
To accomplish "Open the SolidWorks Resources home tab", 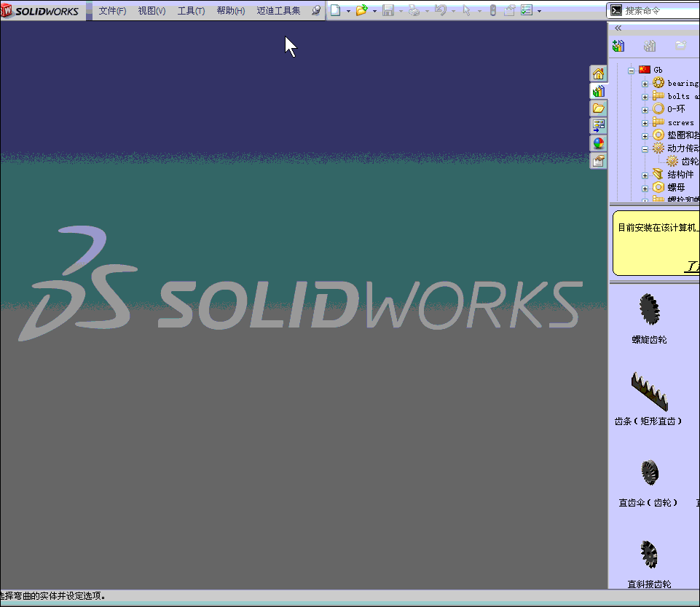I will (x=598, y=74).
